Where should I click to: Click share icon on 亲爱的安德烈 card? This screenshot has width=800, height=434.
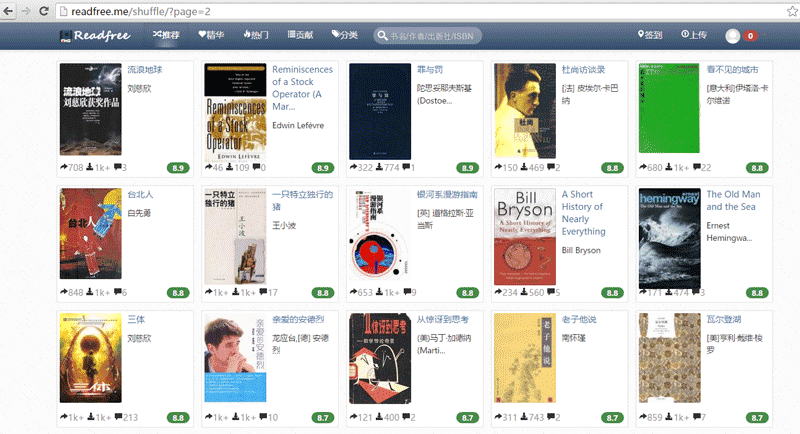tap(209, 417)
